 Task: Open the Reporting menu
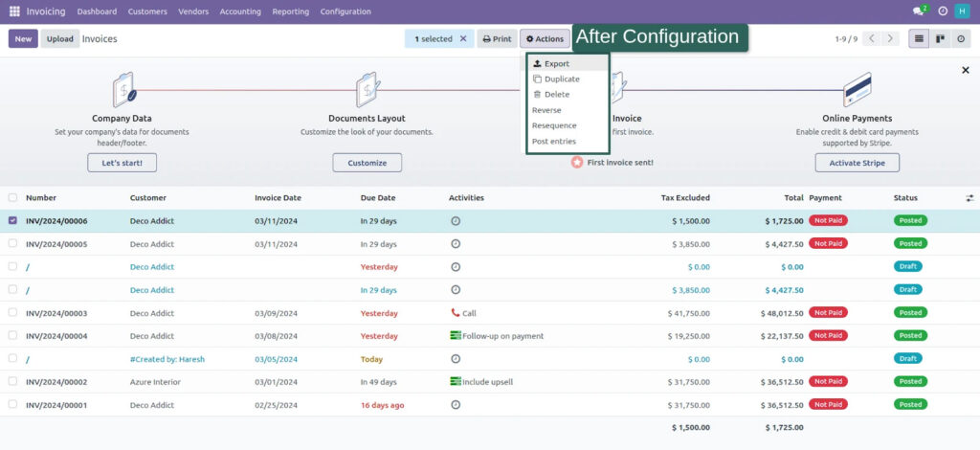click(x=290, y=11)
